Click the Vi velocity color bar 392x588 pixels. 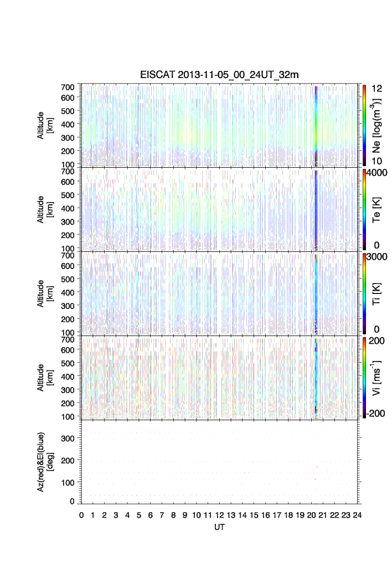click(x=364, y=378)
